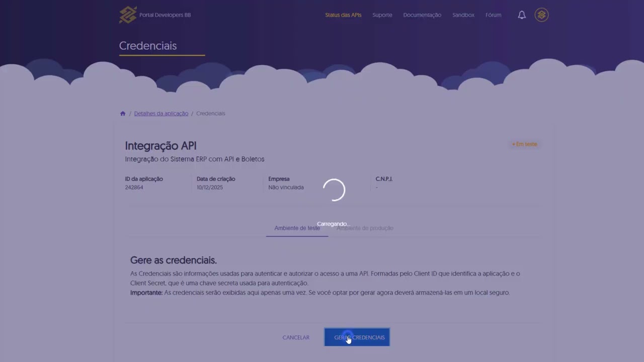Click the C.N.P.J. field label
This screenshot has height=362, width=644.
(384, 179)
